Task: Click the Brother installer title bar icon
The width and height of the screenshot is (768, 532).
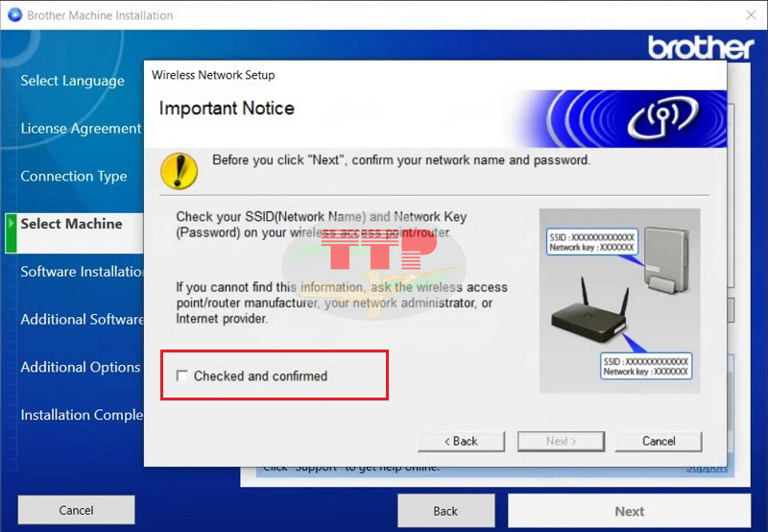Action: click(x=14, y=14)
